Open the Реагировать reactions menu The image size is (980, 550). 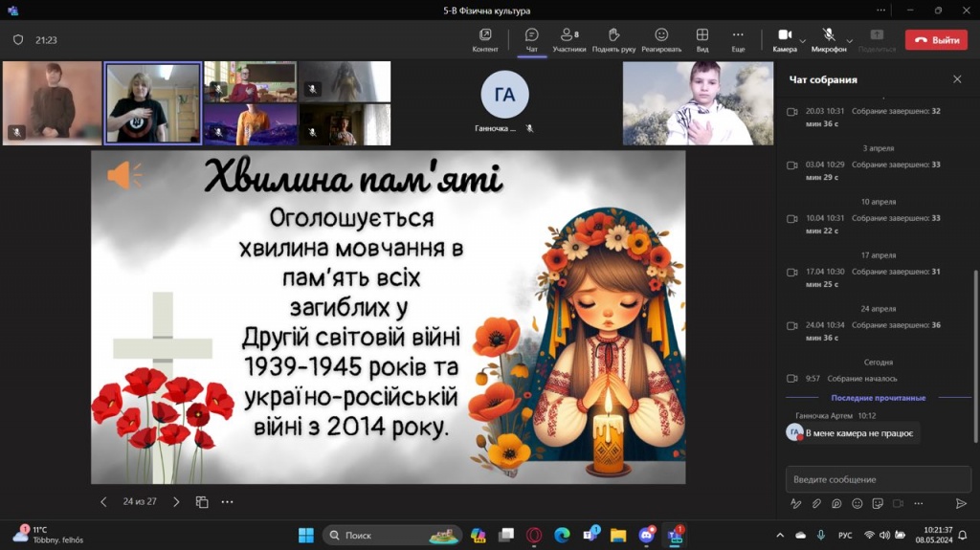[661, 39]
